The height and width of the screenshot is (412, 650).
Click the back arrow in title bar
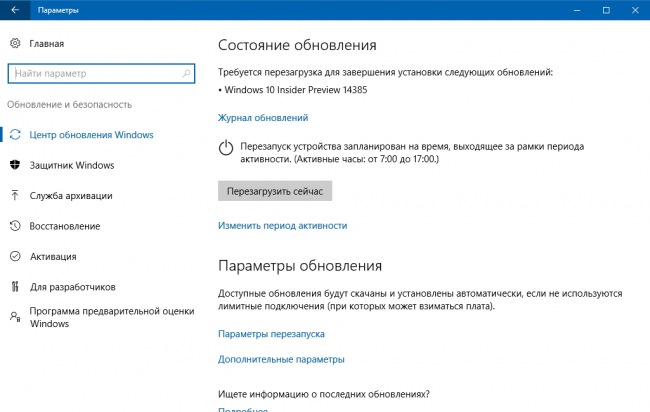click(15, 10)
